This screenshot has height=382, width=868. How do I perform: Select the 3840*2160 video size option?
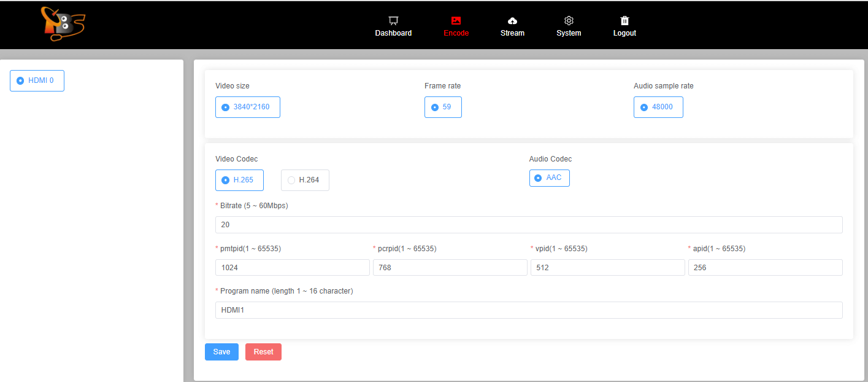(247, 107)
